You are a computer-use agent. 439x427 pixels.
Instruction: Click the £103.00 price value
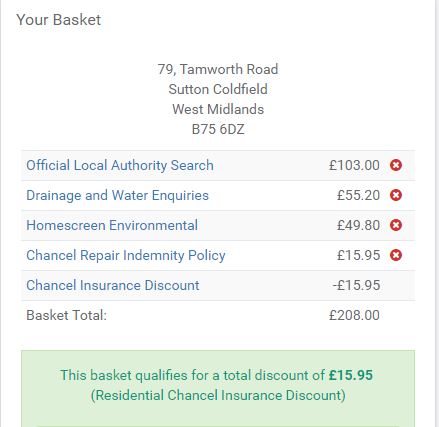click(354, 165)
